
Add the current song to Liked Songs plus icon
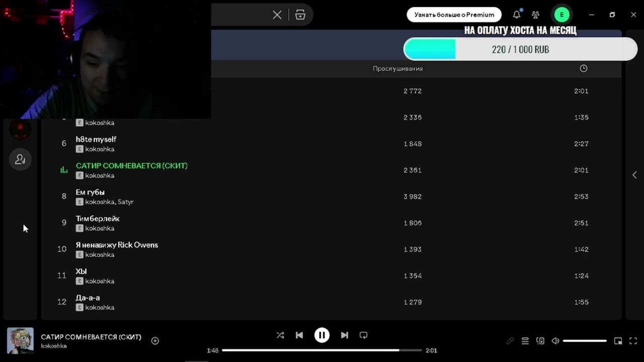155,341
